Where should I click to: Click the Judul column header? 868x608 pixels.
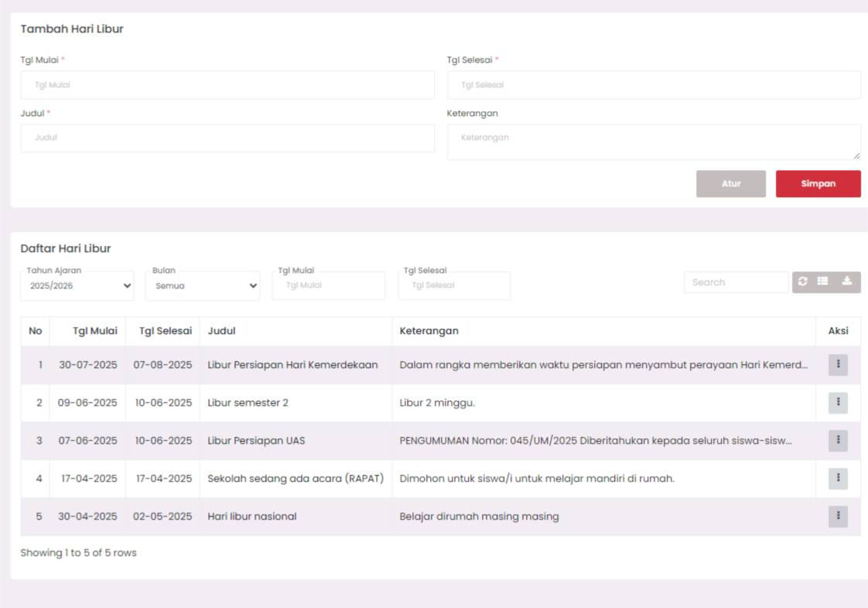click(x=222, y=331)
